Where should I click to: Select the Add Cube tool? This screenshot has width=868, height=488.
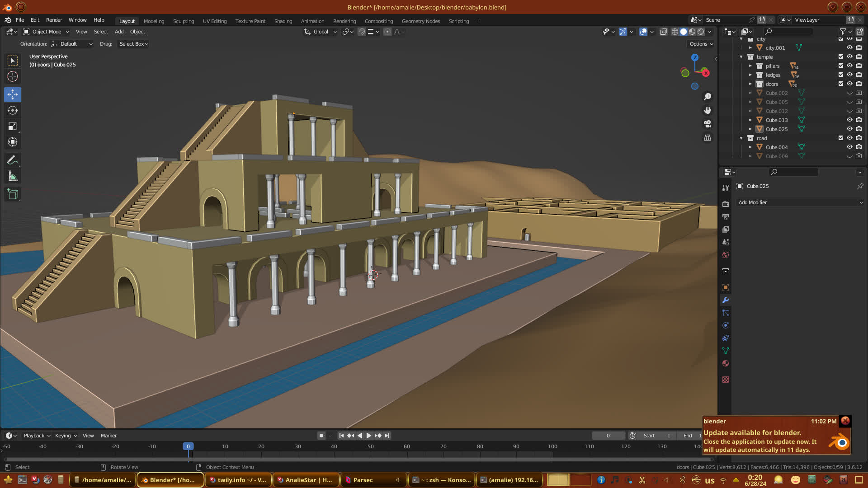pyautogui.click(x=13, y=194)
